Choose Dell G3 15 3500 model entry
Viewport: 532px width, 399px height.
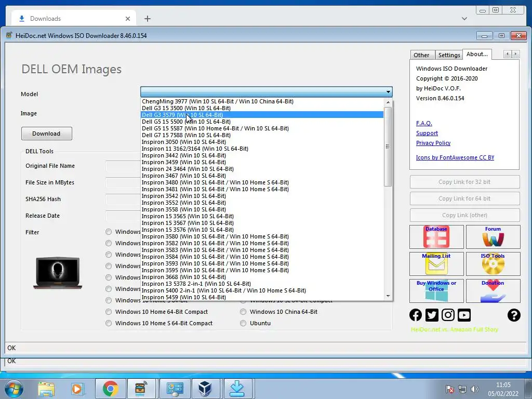point(262,108)
